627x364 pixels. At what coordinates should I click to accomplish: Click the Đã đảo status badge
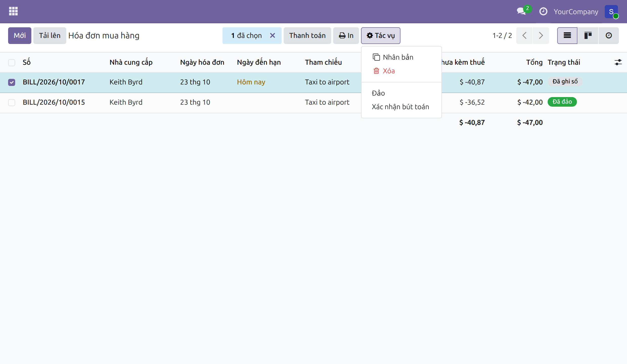[x=562, y=102]
